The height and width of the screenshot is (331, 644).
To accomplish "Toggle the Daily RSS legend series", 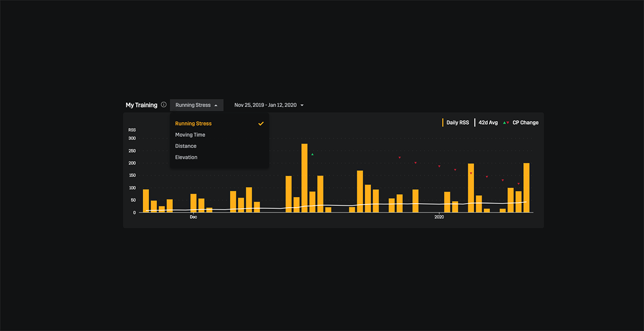I will point(457,123).
